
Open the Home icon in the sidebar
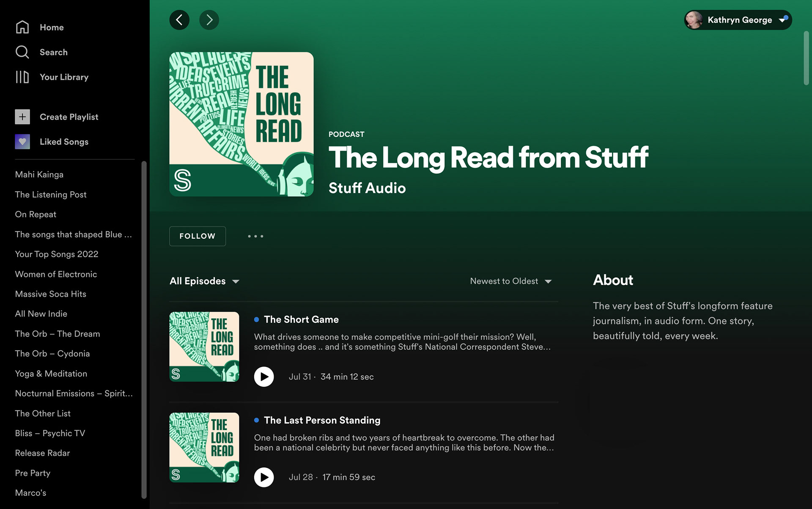pos(22,27)
